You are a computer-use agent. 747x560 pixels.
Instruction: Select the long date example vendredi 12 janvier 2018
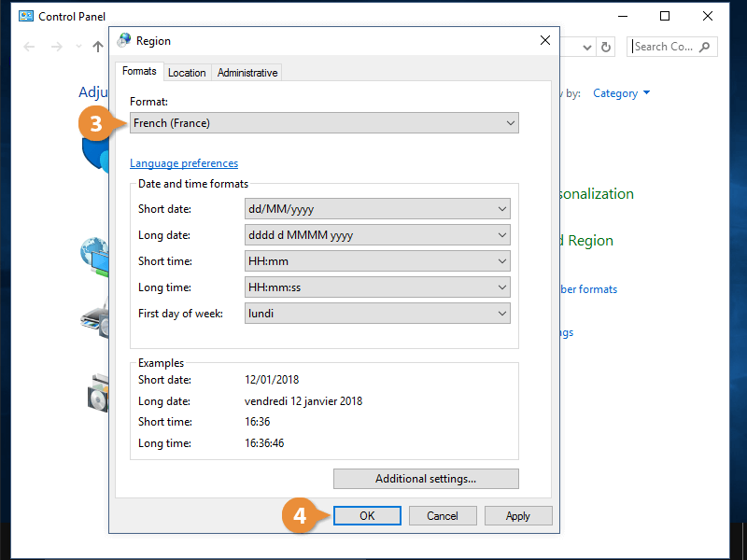pos(303,401)
